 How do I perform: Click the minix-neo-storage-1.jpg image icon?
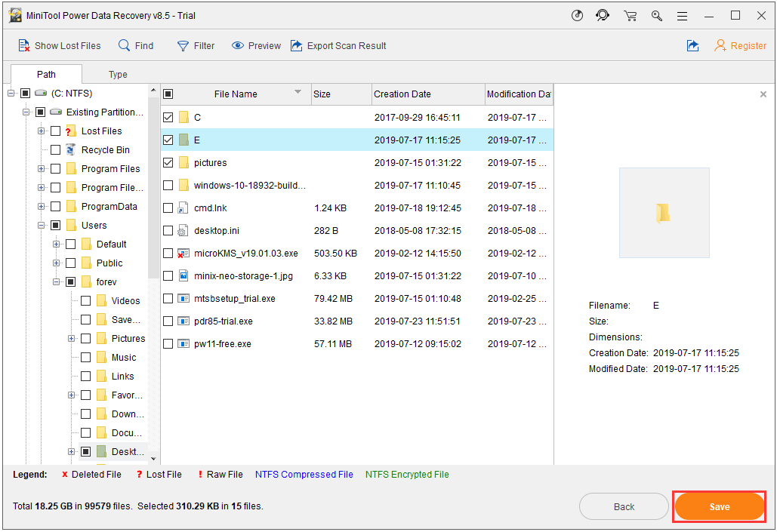tap(183, 275)
